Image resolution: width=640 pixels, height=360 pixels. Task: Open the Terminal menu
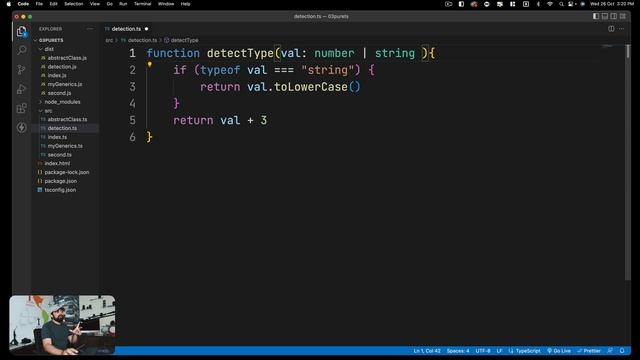point(142,4)
